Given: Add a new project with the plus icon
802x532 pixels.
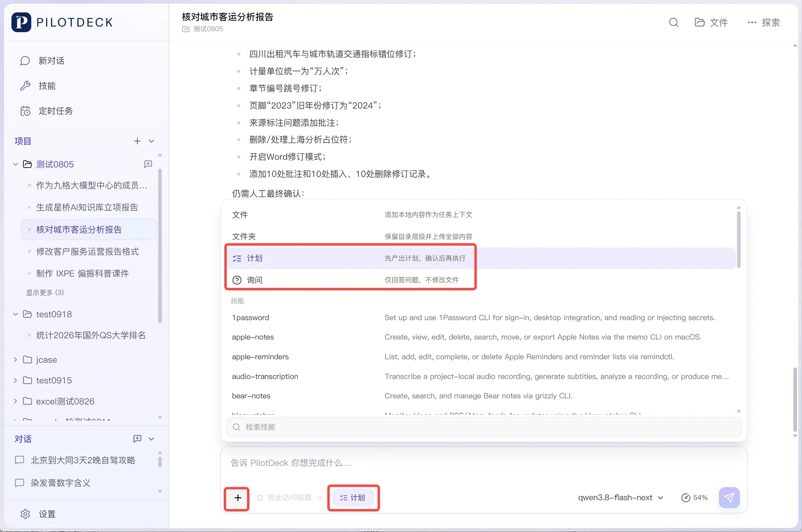Looking at the screenshot, I should (137, 141).
